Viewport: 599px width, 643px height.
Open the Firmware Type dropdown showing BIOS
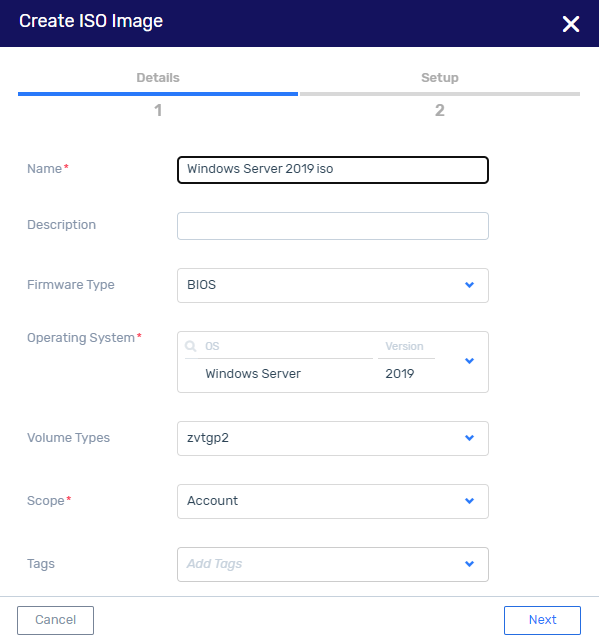pos(333,285)
